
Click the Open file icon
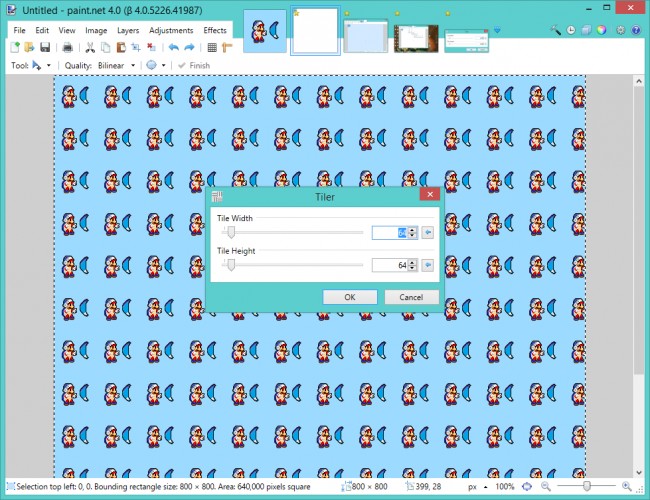click(29, 47)
